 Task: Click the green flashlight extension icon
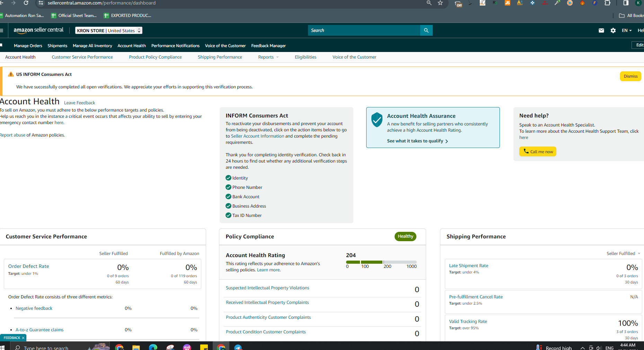point(557,3)
